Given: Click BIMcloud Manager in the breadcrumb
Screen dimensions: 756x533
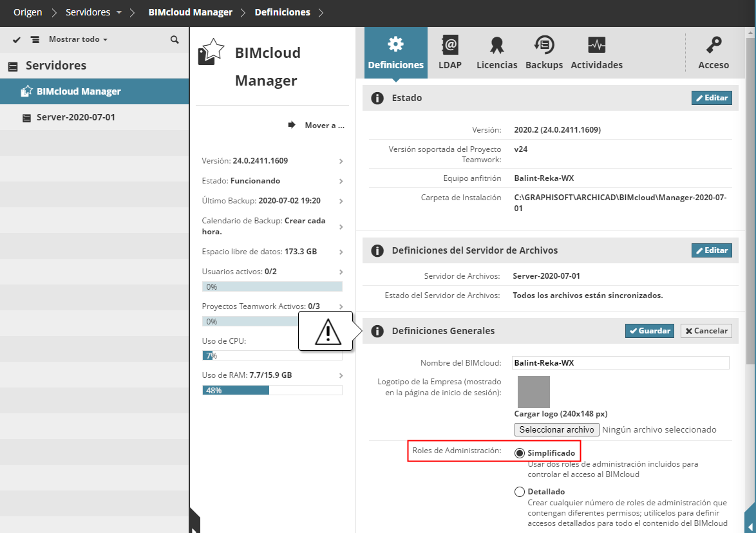Looking at the screenshot, I should 191,12.
